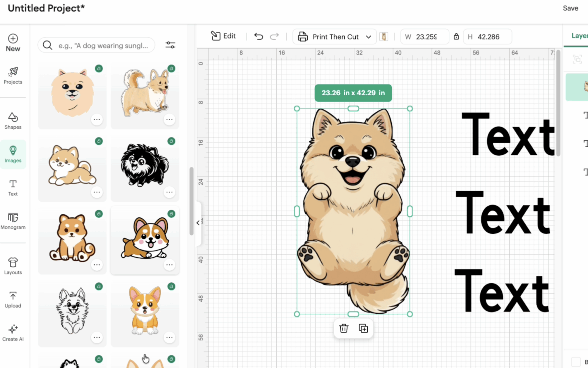Open options for the black Pomeranian image
This screenshot has width=588, height=368.
[169, 192]
